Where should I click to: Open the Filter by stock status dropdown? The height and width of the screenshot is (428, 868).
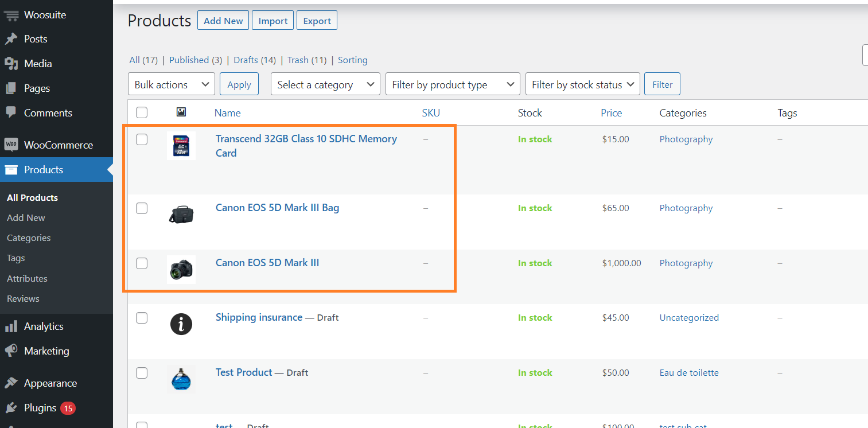pyautogui.click(x=583, y=84)
